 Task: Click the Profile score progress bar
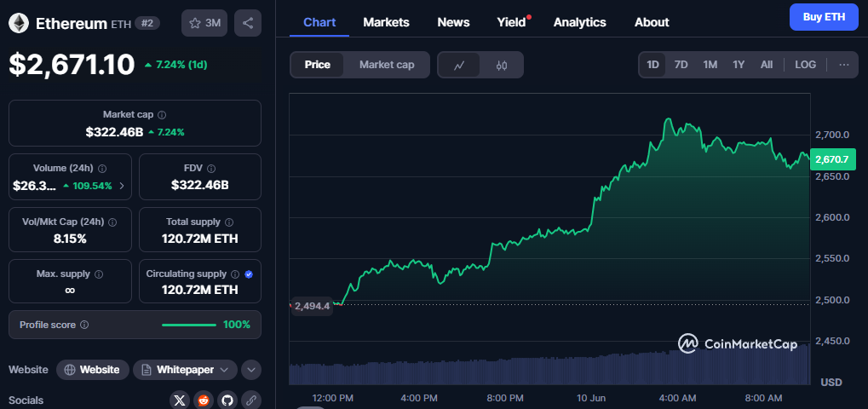click(x=189, y=325)
